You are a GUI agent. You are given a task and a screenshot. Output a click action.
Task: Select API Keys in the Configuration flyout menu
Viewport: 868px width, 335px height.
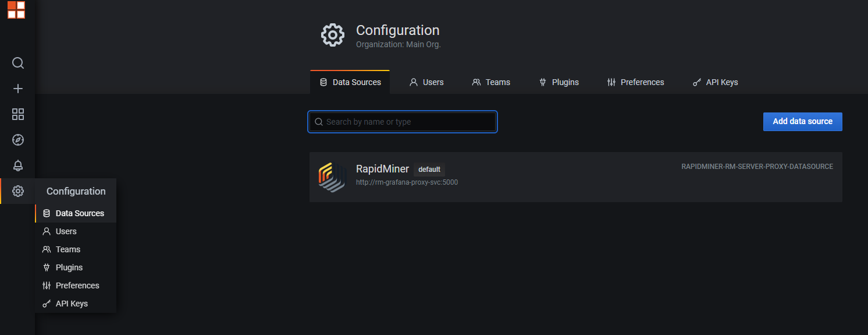72,304
